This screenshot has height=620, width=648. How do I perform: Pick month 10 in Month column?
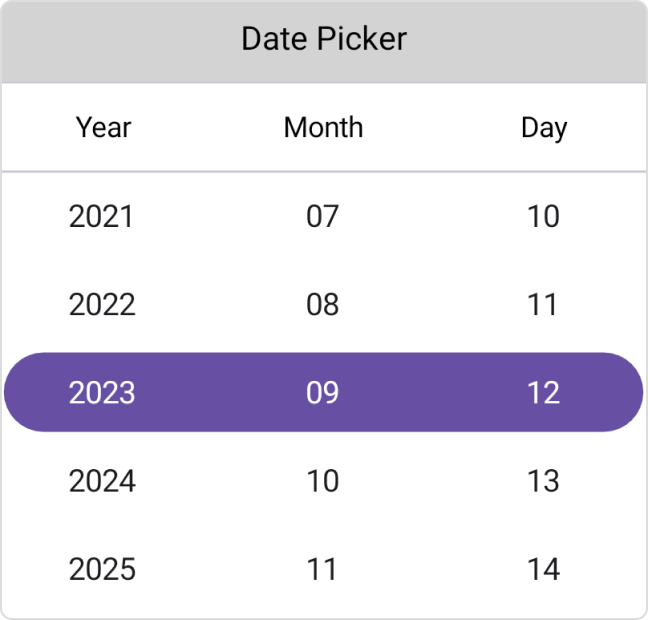coord(323,481)
